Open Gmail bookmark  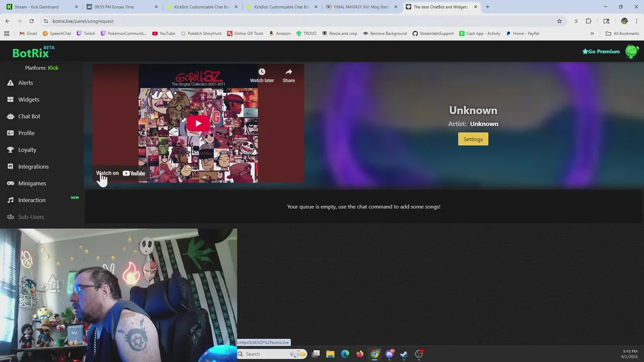[28, 34]
